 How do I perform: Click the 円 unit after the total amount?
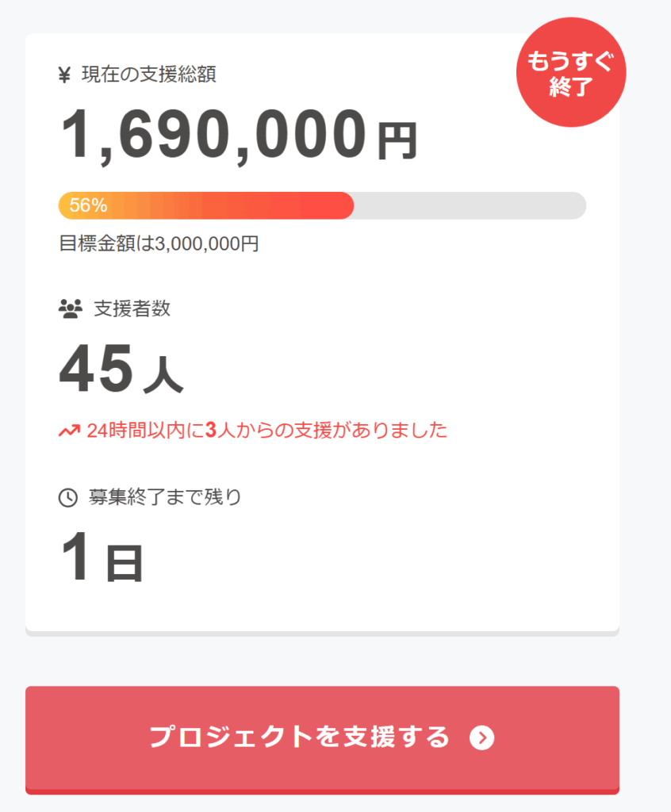(x=397, y=141)
